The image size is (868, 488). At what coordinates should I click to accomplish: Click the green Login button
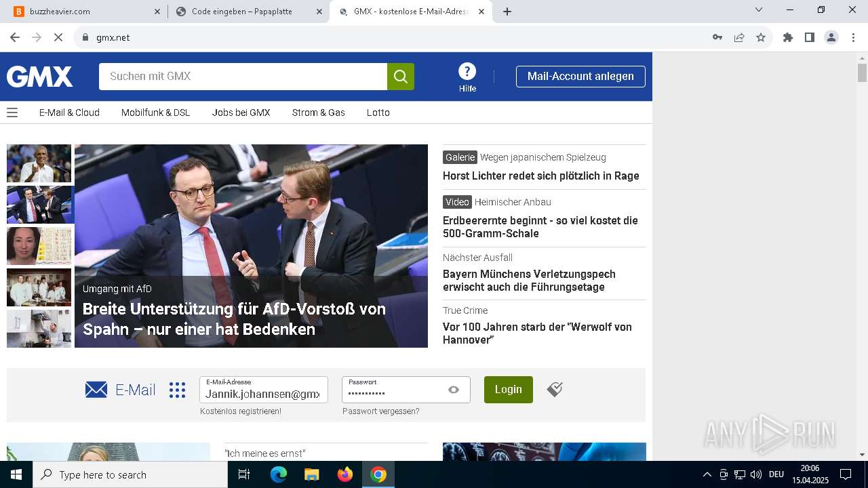click(508, 390)
